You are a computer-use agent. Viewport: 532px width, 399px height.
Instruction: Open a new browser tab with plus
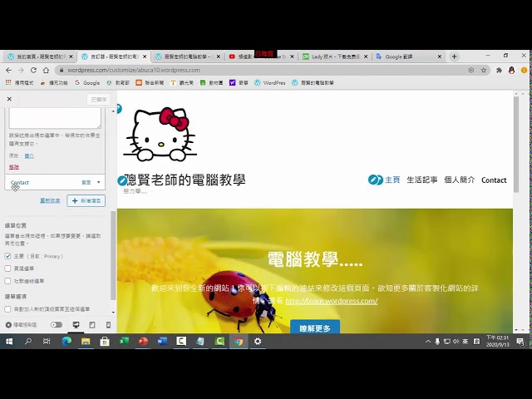[455, 57]
